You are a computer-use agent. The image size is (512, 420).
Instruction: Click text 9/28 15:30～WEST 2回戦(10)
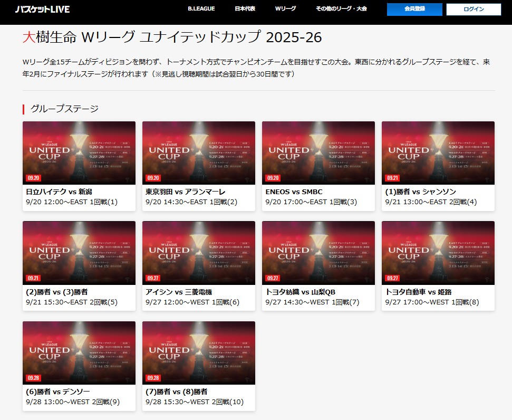[x=195, y=402]
